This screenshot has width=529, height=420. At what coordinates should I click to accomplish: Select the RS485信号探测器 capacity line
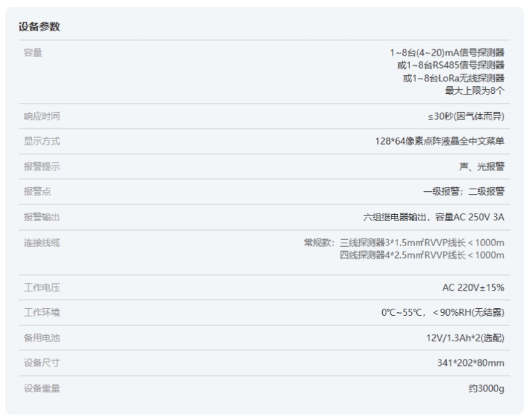tap(450, 65)
